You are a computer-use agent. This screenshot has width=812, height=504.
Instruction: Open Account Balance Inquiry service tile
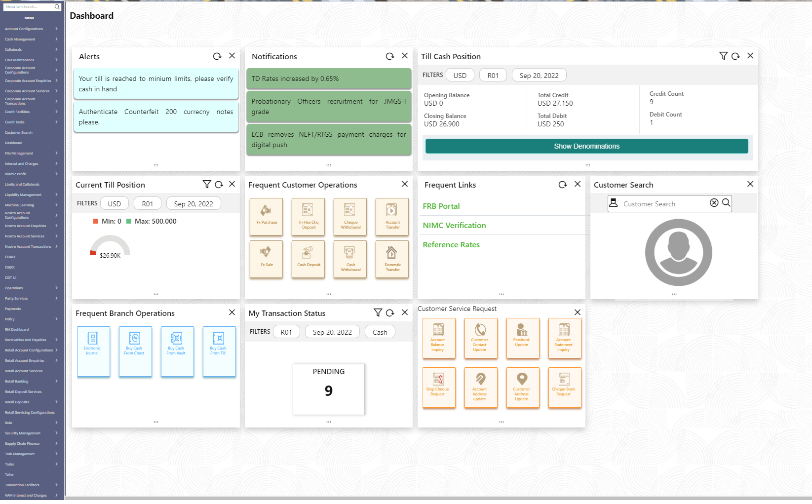439,338
